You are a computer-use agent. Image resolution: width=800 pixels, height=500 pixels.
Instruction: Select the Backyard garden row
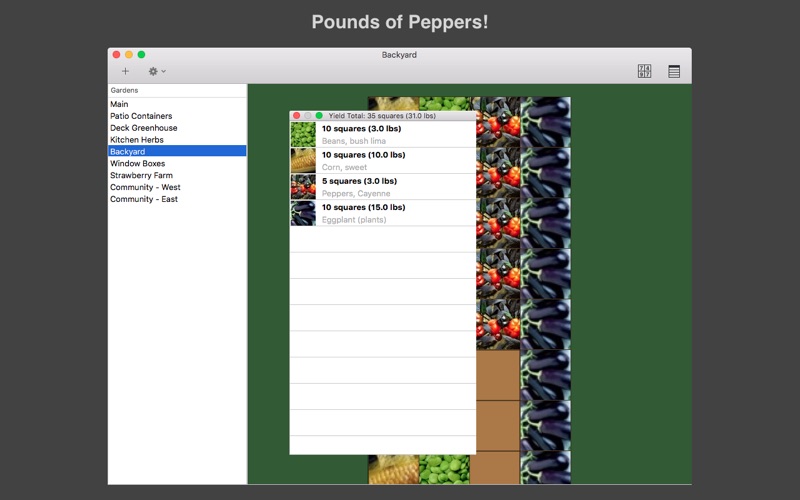click(x=177, y=151)
